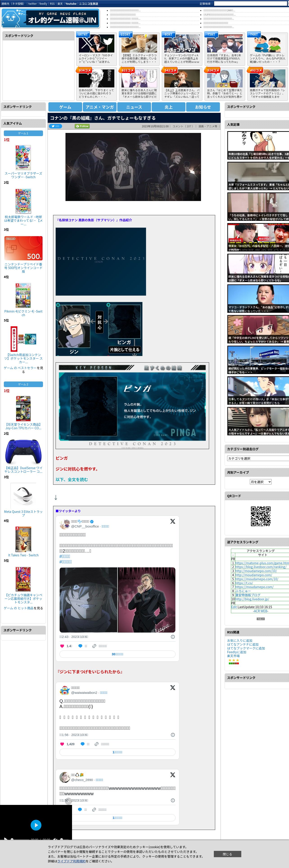Switch to the 炎上 tab
The height and width of the screenshot is (868, 289).
pos(169,107)
